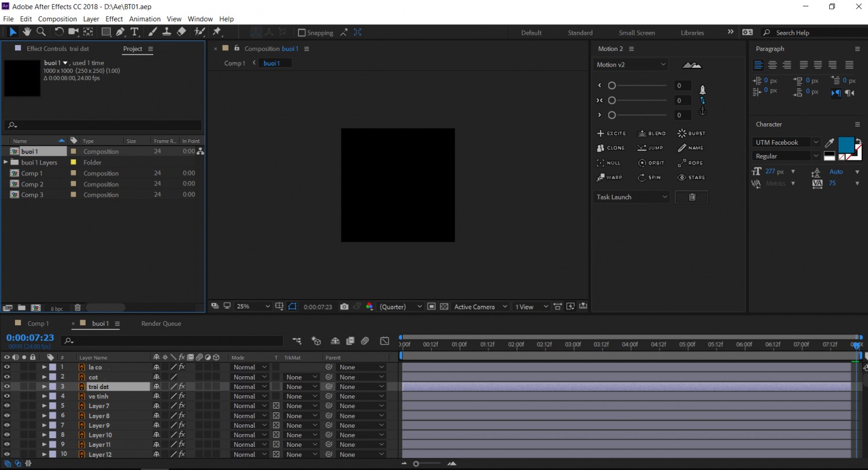The height and width of the screenshot is (470, 868).
Task: Switch to the Render Queue tab
Action: point(161,324)
